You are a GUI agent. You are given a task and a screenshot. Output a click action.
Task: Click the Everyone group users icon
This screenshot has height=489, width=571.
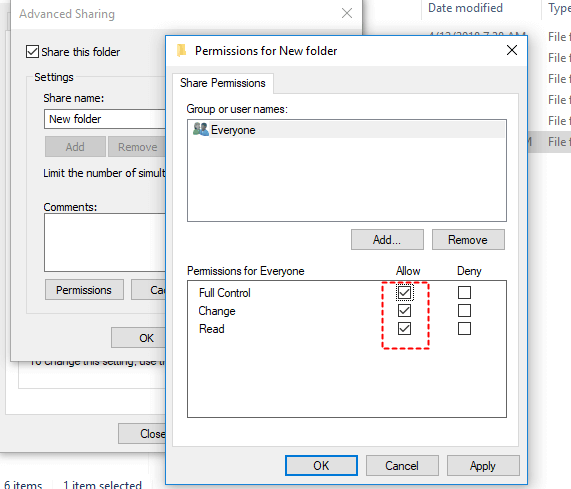tap(200, 130)
